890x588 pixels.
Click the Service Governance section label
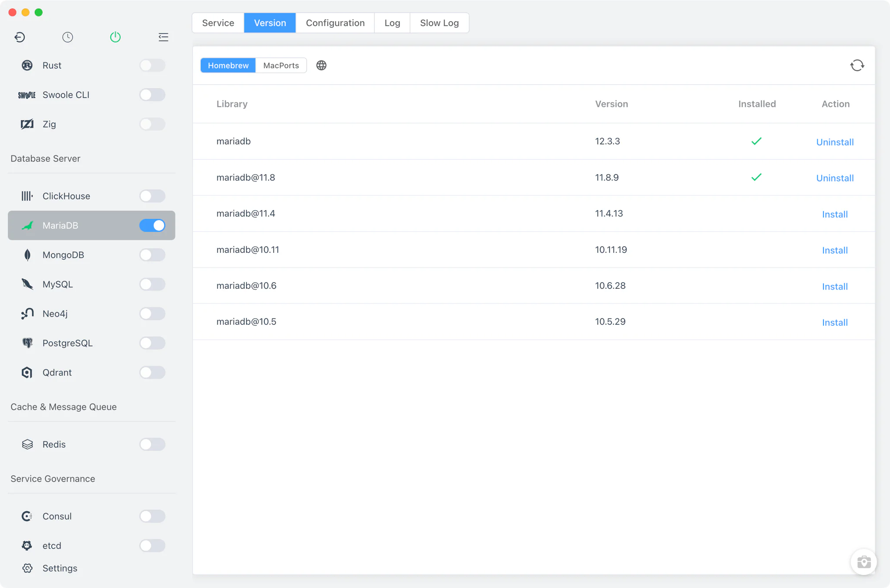coord(53,479)
